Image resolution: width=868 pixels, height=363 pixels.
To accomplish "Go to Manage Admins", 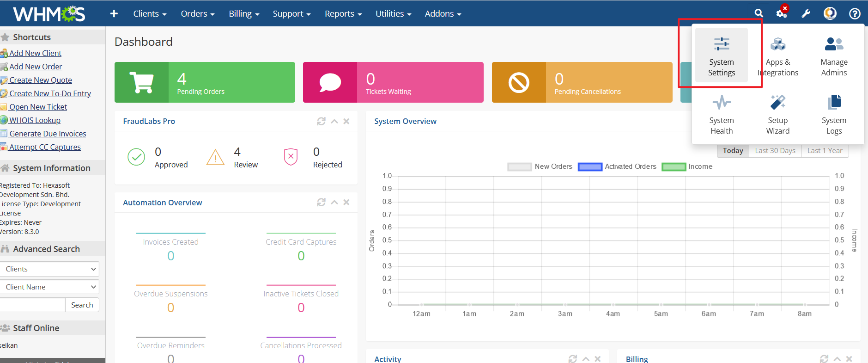I will (x=834, y=55).
